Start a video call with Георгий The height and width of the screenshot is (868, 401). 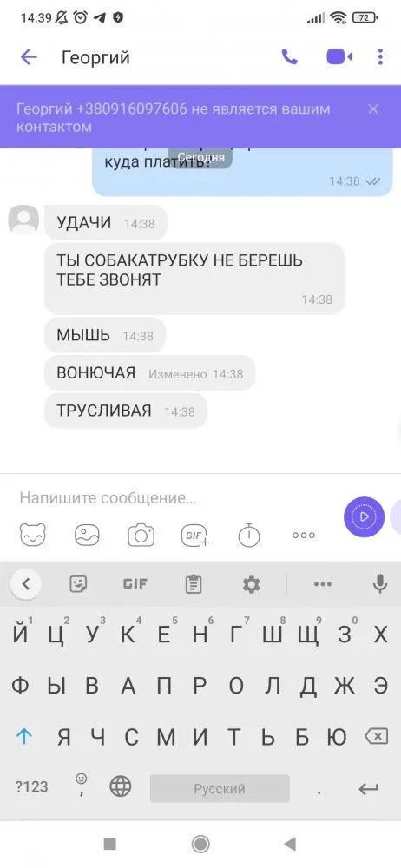click(x=339, y=57)
